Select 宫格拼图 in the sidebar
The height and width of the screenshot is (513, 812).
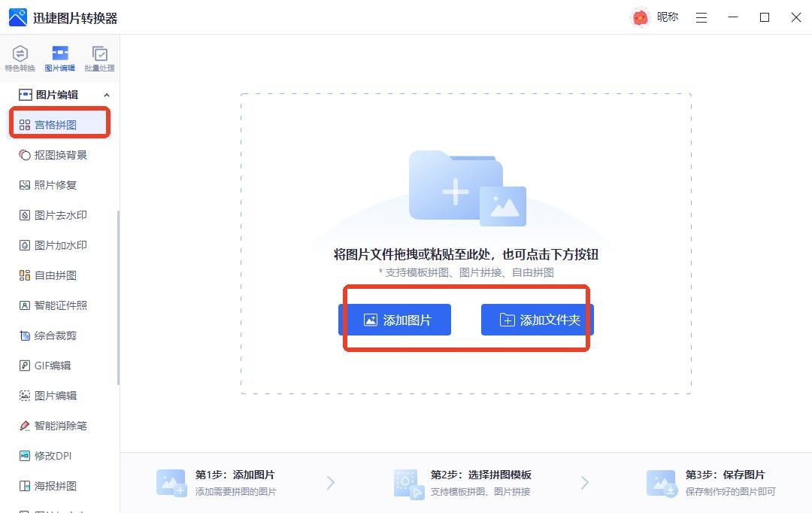55,125
